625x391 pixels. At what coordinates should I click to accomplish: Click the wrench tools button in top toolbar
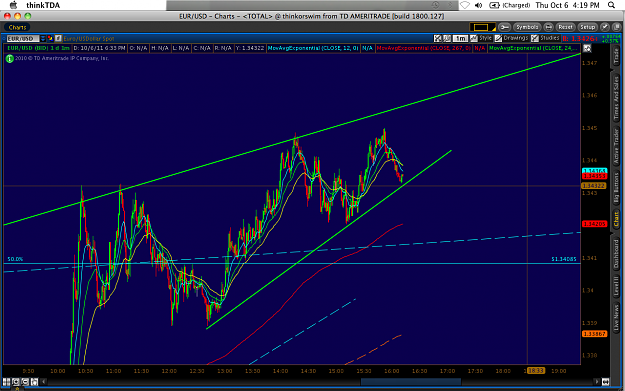(x=504, y=27)
